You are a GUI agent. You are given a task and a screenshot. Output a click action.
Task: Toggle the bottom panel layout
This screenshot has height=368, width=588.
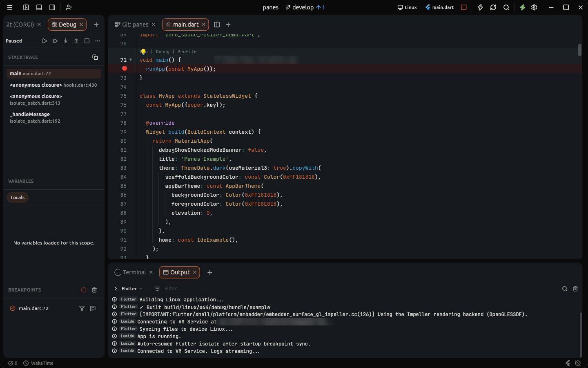[x=39, y=7]
